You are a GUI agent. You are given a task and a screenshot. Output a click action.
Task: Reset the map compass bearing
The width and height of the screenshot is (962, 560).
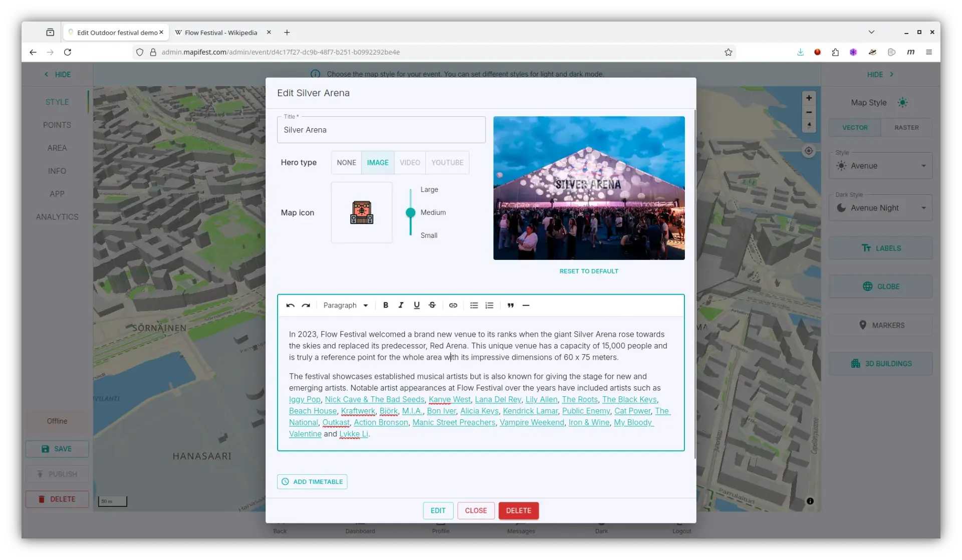(809, 125)
